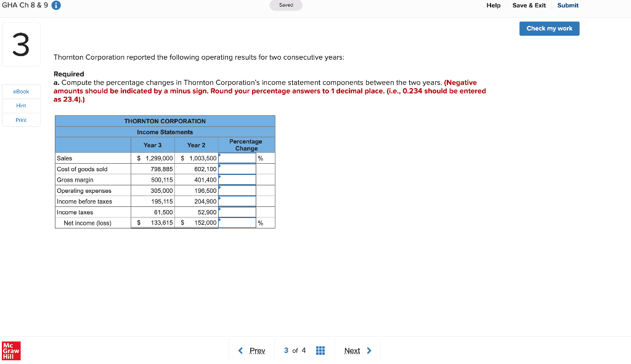This screenshot has width=631, height=364.
Task: Select the Net income (loss) percentage field
Action: pos(237,223)
